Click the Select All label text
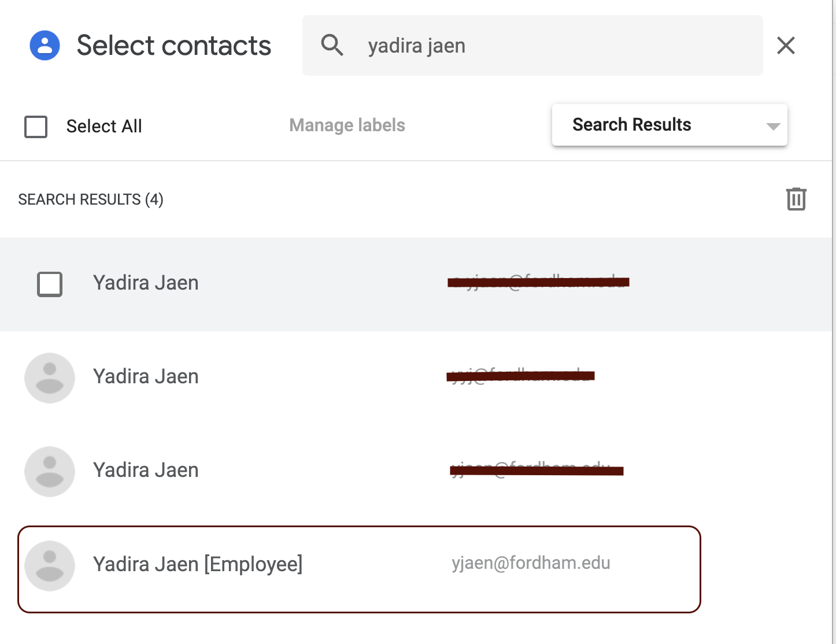The image size is (836, 644). [x=104, y=126]
